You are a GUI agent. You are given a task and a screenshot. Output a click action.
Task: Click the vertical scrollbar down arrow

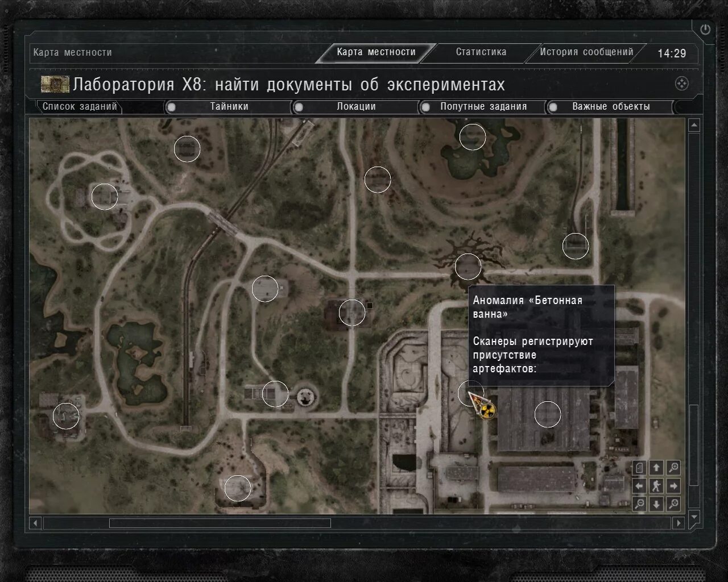694,517
